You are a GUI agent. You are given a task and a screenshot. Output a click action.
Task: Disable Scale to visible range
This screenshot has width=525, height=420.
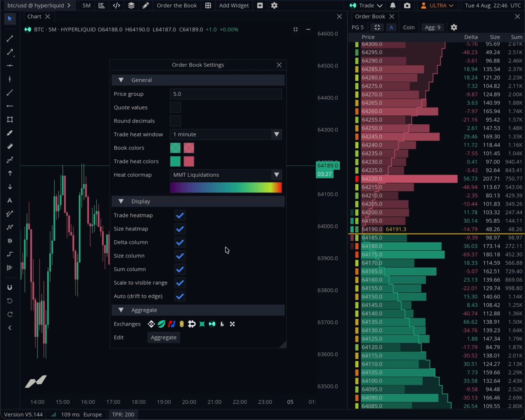pyautogui.click(x=180, y=283)
